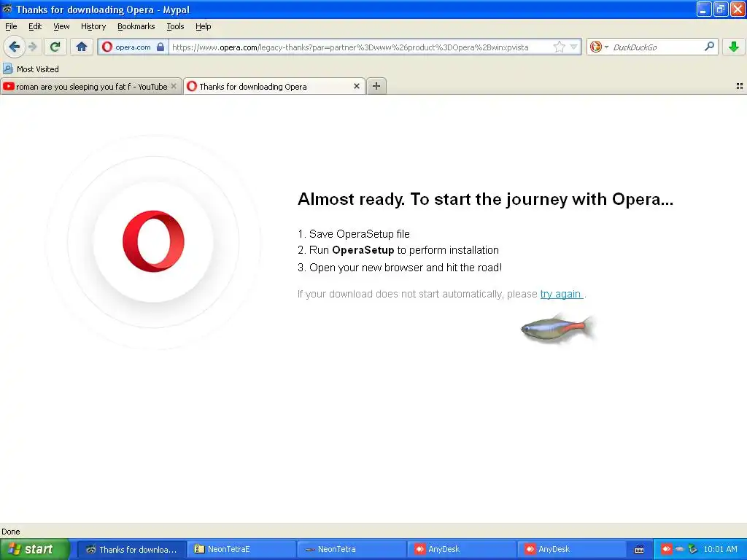Open a new tab with plus button
The height and width of the screenshot is (560, 747).
click(376, 86)
